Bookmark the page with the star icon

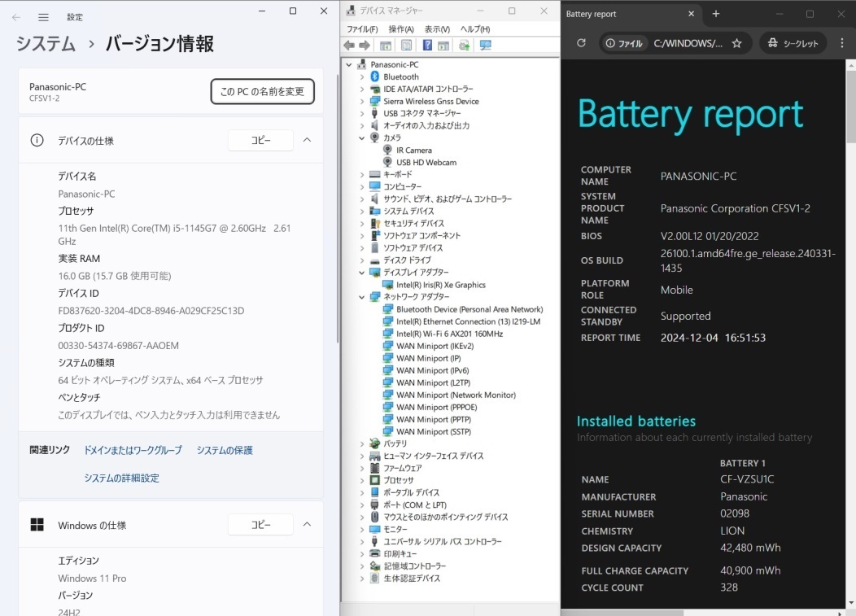tap(736, 43)
